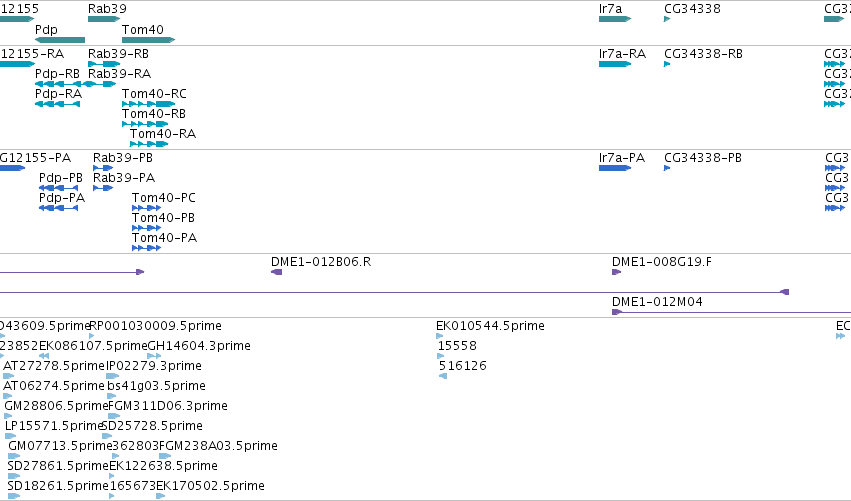The width and height of the screenshot is (851, 501).
Task: Click the SD27861.5prime EST glyph
Action: coord(14,477)
